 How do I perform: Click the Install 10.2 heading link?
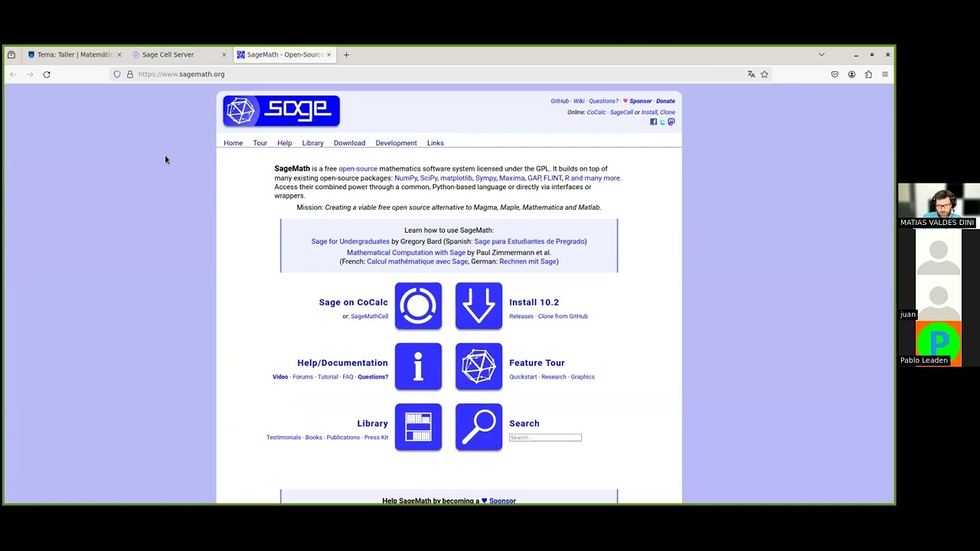534,302
